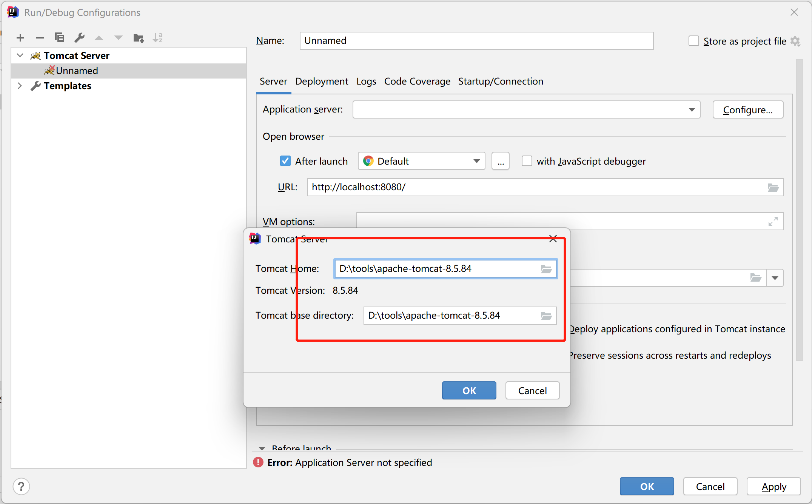
Task: Open the Code Coverage tab
Action: [417, 82]
